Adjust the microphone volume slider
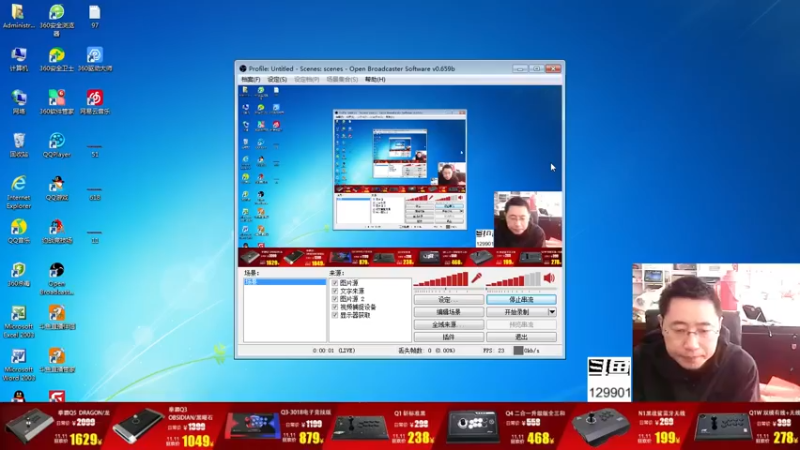800x450 pixels. (441, 280)
